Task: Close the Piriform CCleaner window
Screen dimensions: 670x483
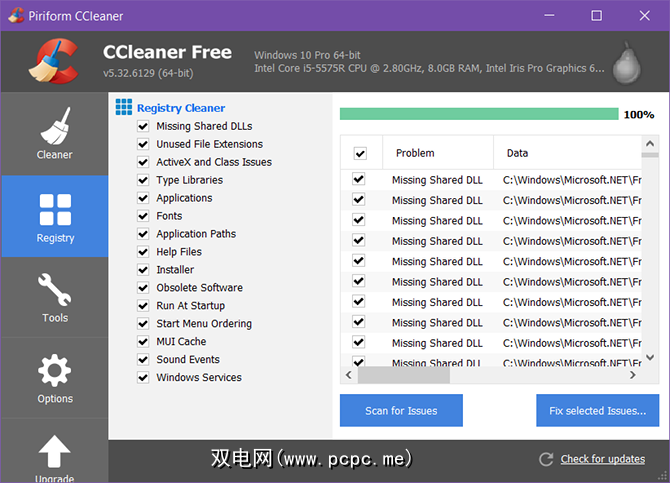Action: pyautogui.click(x=644, y=15)
